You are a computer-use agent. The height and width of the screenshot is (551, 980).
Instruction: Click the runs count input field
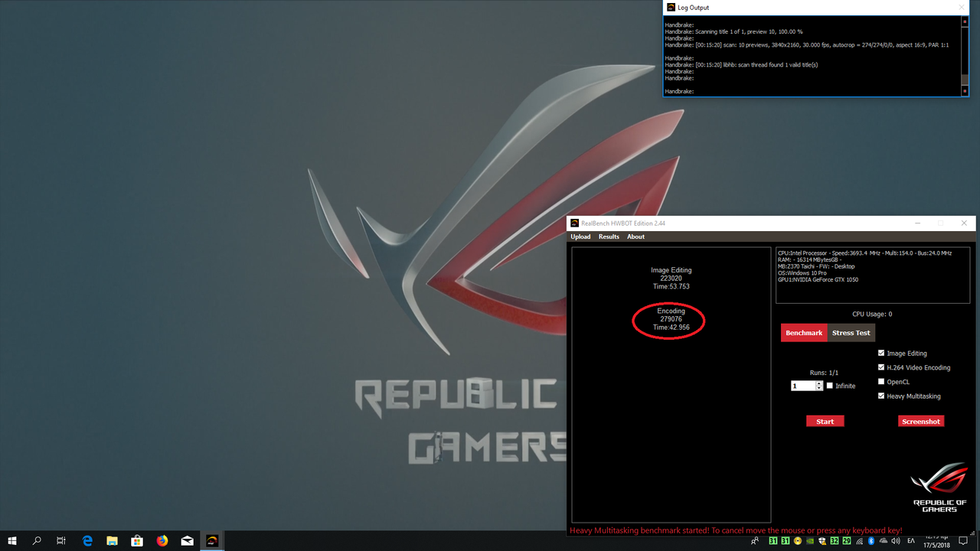(803, 386)
